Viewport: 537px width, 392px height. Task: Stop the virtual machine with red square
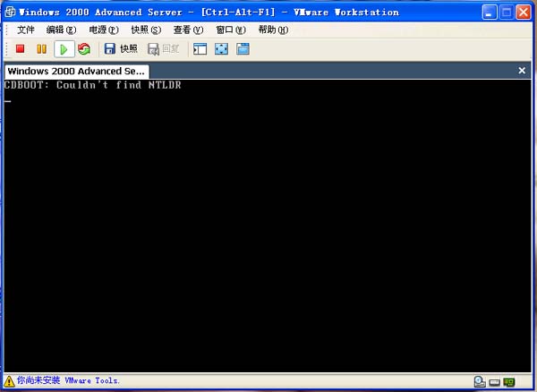click(21, 49)
